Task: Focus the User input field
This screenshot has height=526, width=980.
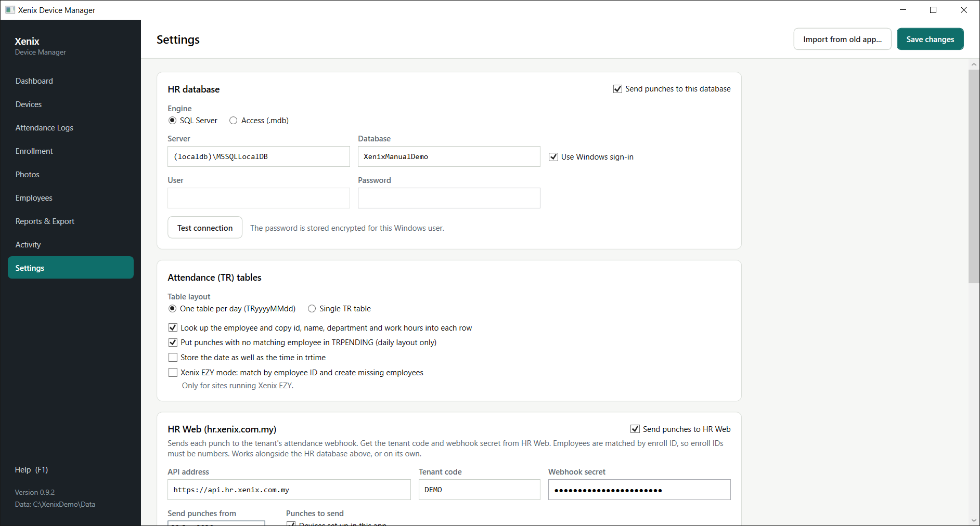Action: pyautogui.click(x=259, y=198)
